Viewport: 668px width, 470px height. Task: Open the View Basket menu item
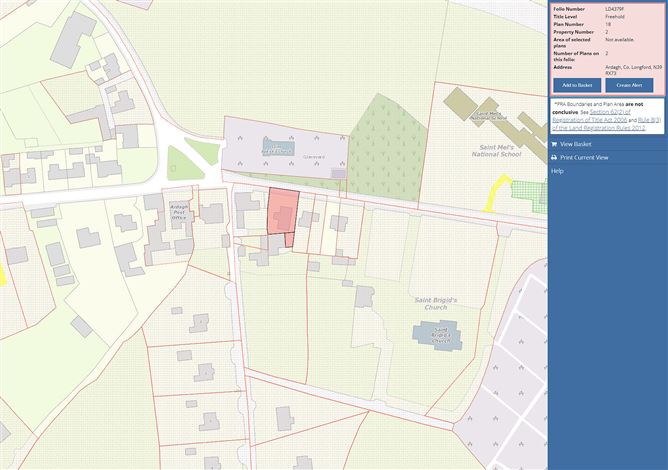point(579,144)
